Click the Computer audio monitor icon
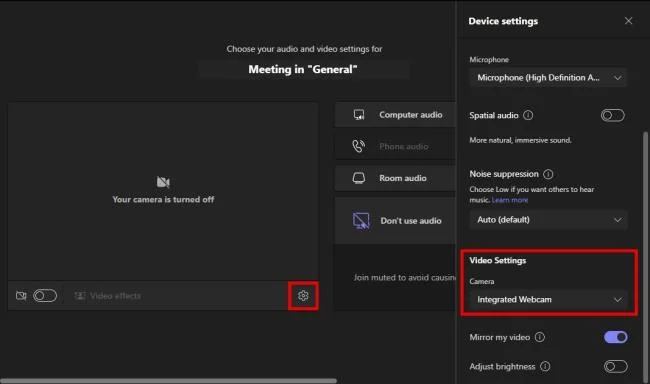650x384 pixels. [x=359, y=114]
